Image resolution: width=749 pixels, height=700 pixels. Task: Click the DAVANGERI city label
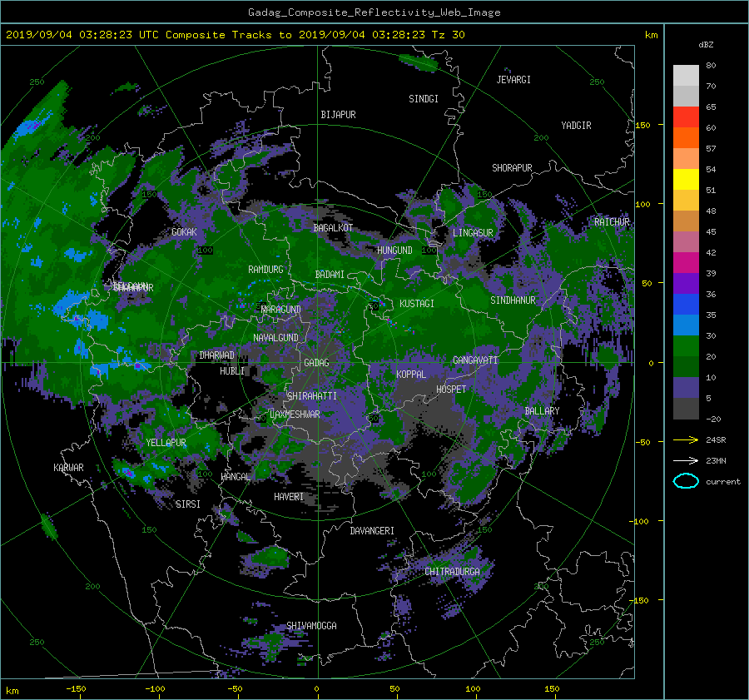pos(372,531)
